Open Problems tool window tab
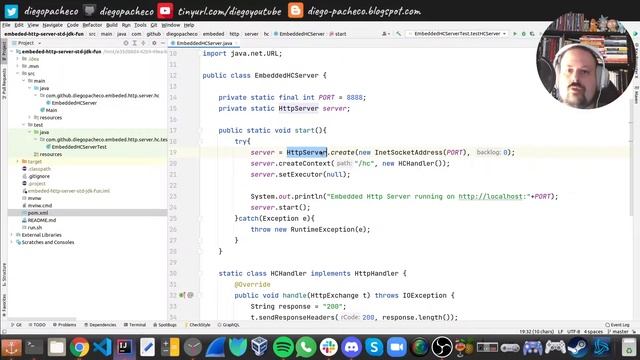Image resolution: width=640 pixels, height=360 pixels. [64, 325]
